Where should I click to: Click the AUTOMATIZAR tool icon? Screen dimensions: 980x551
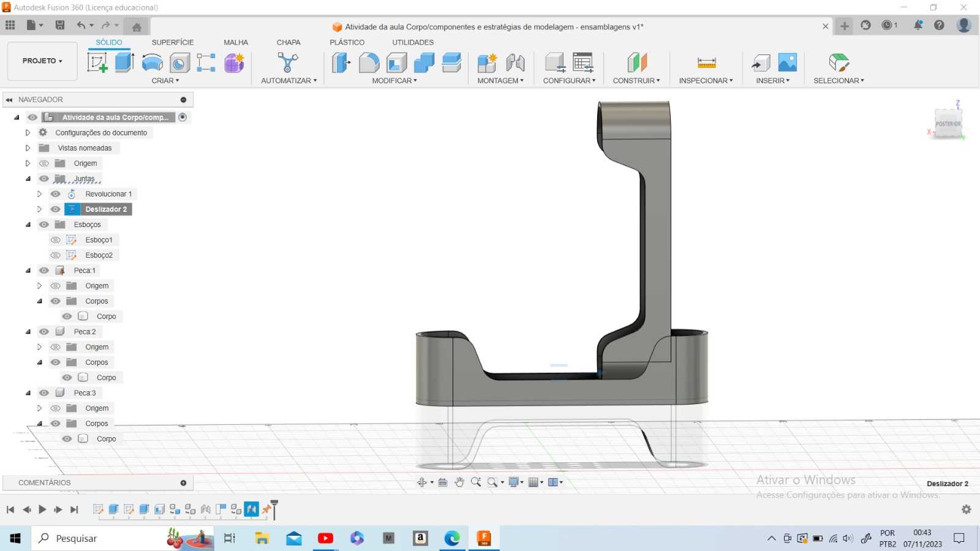point(287,62)
